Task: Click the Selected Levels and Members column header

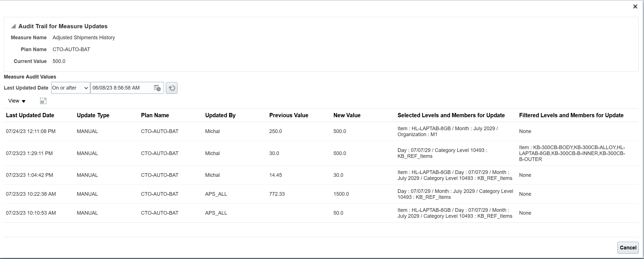Action: pos(451,115)
